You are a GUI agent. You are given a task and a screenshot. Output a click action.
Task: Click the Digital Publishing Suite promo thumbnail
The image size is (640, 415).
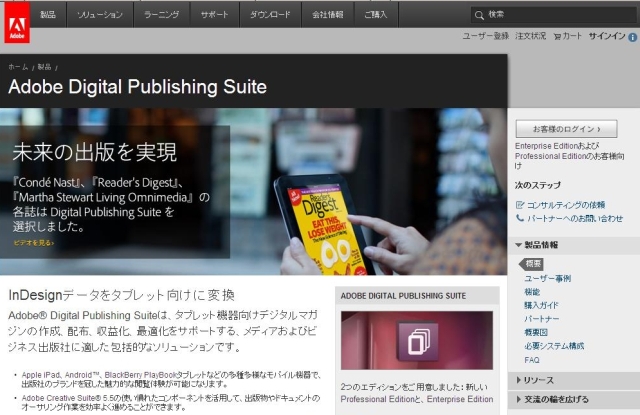pyautogui.click(x=417, y=341)
